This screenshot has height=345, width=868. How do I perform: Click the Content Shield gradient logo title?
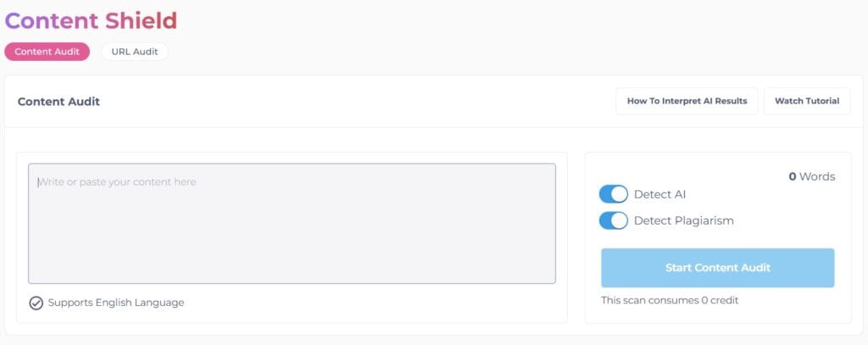(x=91, y=20)
